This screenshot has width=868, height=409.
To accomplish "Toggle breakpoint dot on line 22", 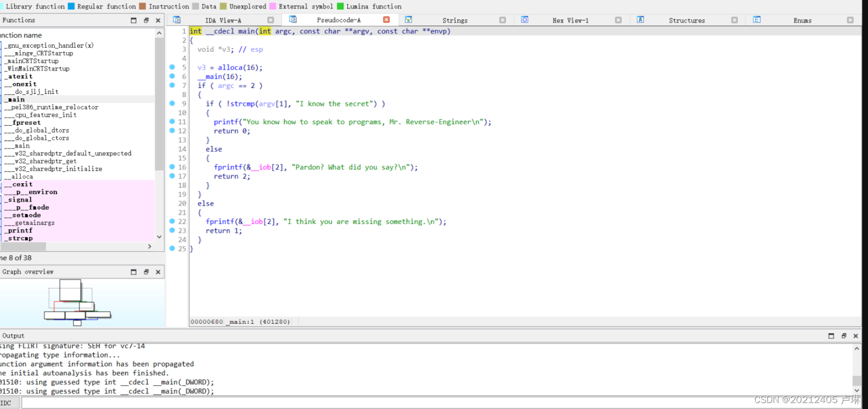I will tap(172, 221).
